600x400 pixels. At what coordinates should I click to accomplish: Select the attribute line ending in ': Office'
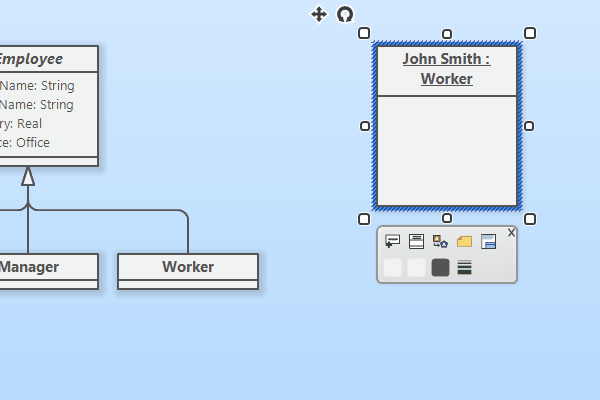pyautogui.click(x=25, y=143)
